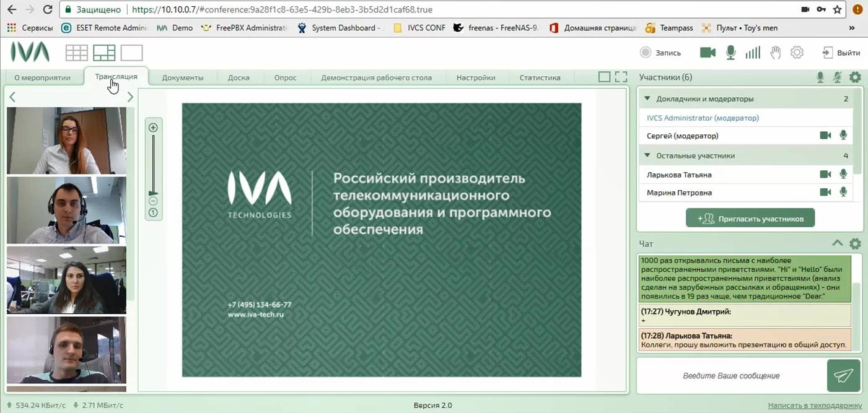Toggle microphone for Сергей (модератор)
The image size is (868, 413).
tap(843, 136)
